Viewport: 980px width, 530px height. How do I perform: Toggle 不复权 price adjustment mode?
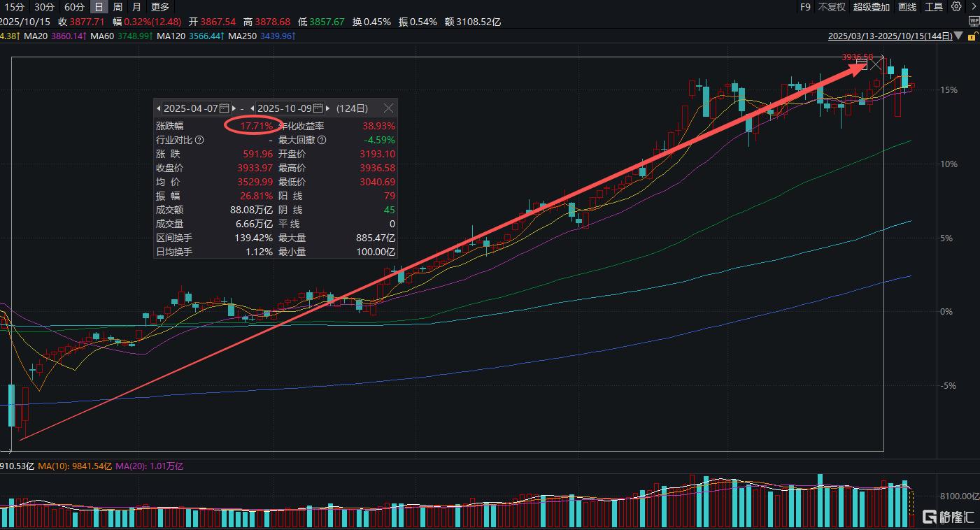click(832, 7)
